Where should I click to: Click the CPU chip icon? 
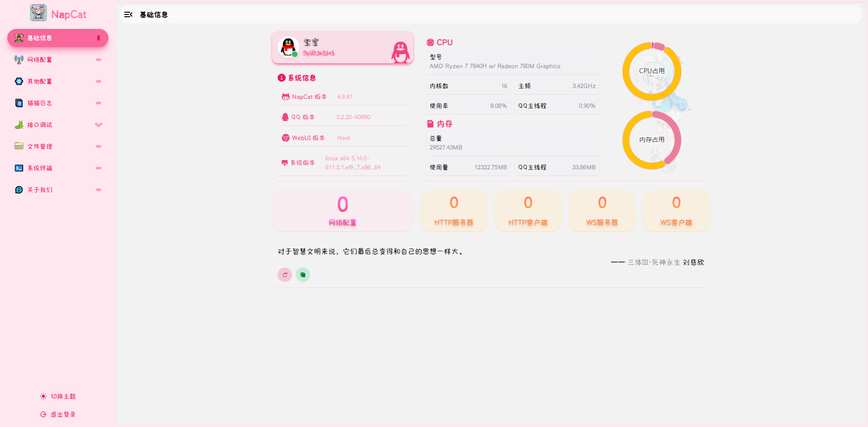(x=430, y=42)
